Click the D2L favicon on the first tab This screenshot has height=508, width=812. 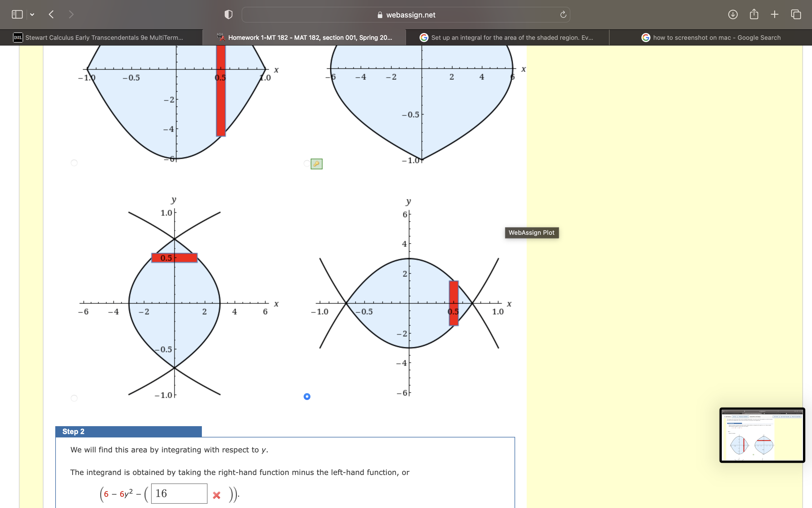[x=18, y=38]
